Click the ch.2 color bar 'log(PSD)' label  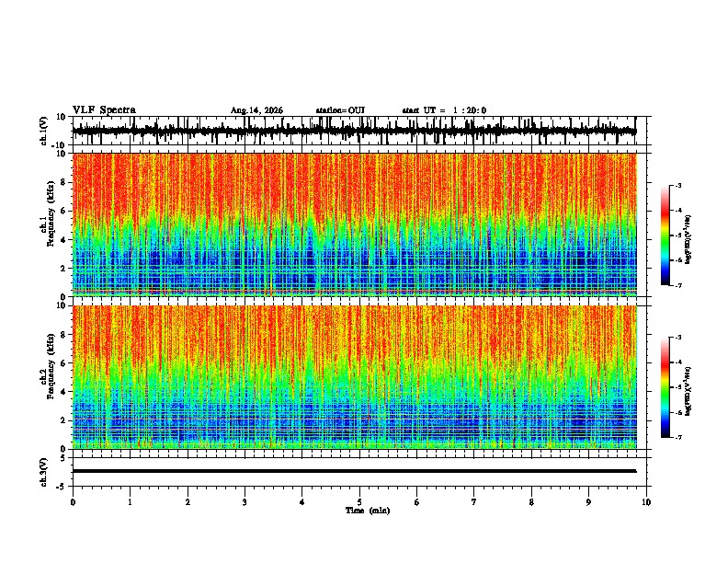pos(688,392)
